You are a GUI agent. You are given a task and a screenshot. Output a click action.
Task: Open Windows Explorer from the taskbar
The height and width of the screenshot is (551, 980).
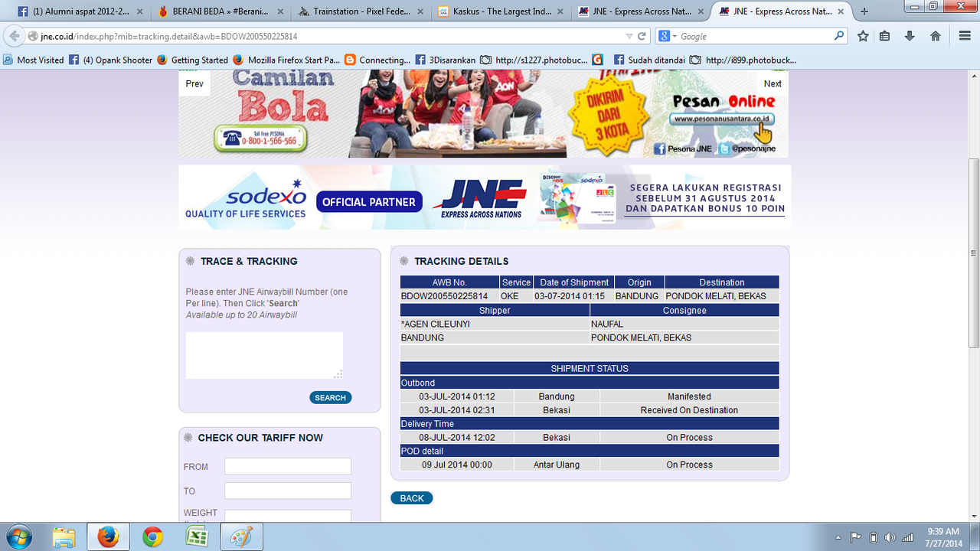point(64,537)
